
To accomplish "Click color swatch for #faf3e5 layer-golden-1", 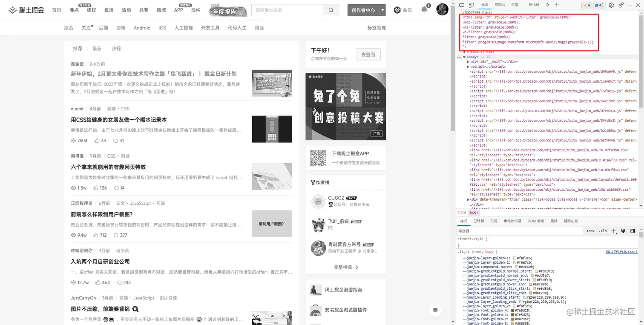I will click(x=515, y=258).
